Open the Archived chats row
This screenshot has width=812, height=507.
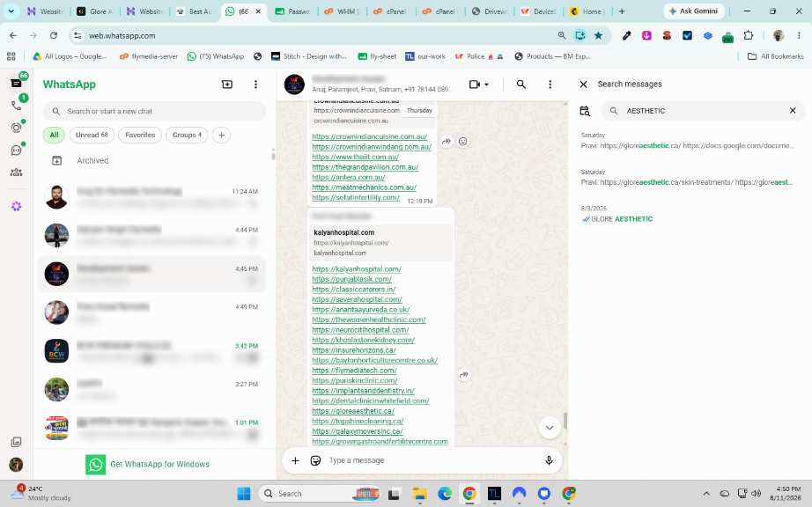tap(152, 161)
